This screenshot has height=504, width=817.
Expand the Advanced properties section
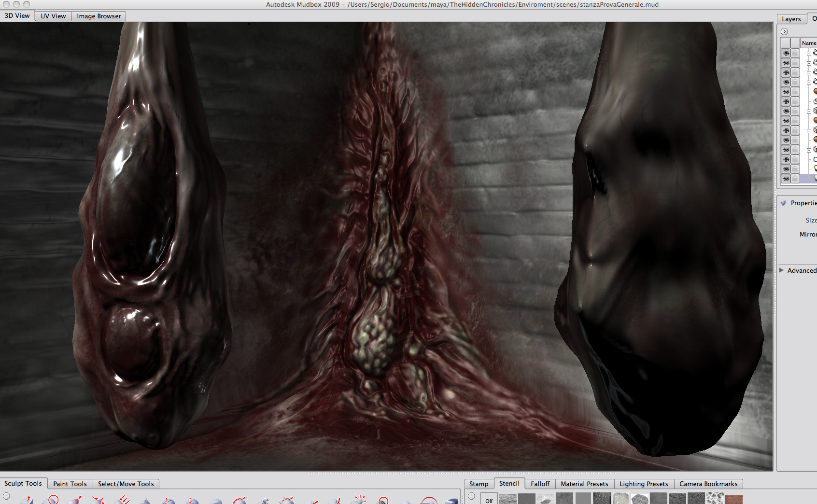[781, 270]
